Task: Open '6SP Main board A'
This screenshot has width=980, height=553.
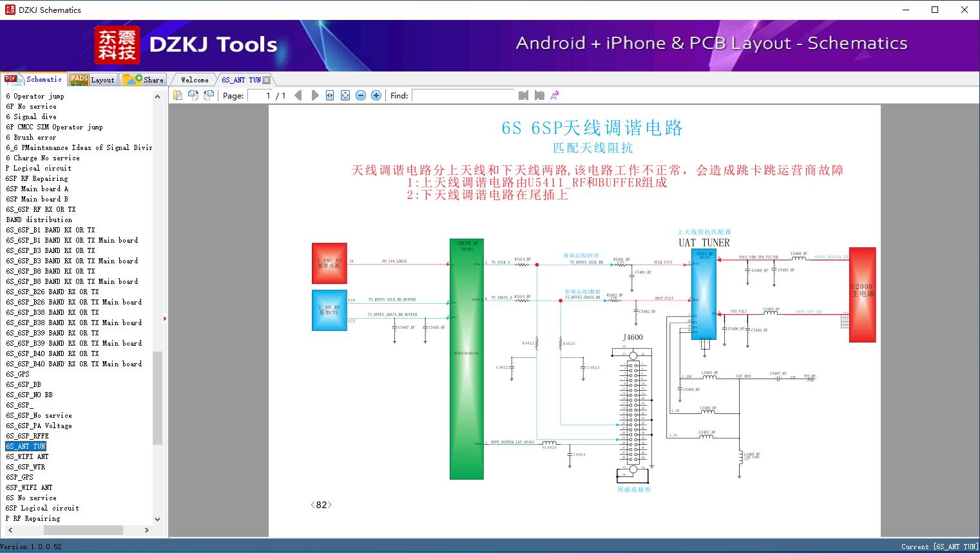Action: [37, 189]
